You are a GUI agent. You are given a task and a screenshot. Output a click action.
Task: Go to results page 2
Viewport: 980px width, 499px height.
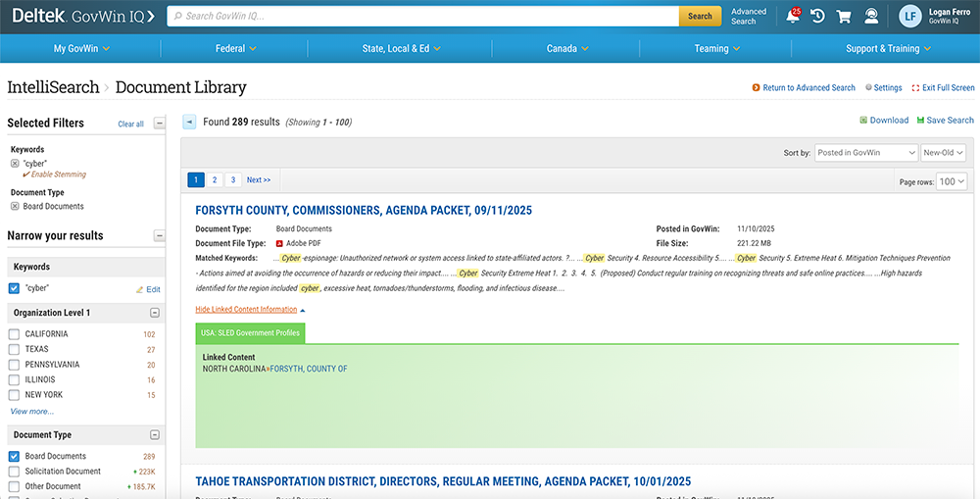[x=214, y=180]
